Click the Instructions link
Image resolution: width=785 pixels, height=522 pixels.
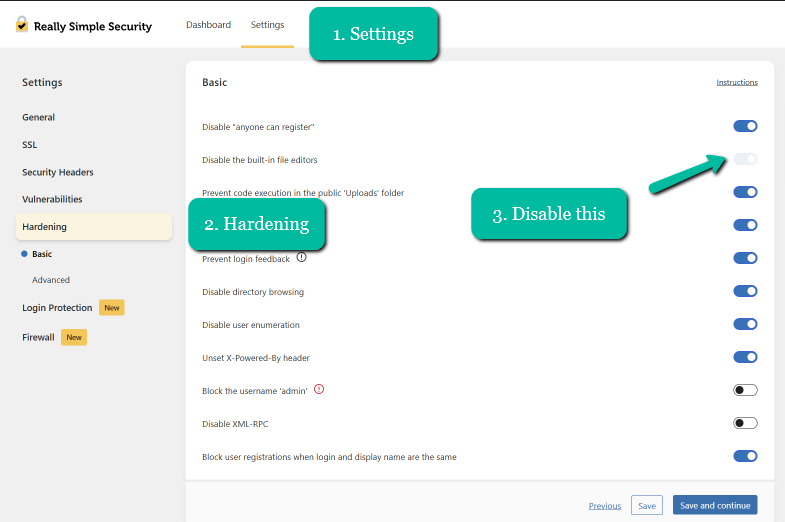point(737,82)
